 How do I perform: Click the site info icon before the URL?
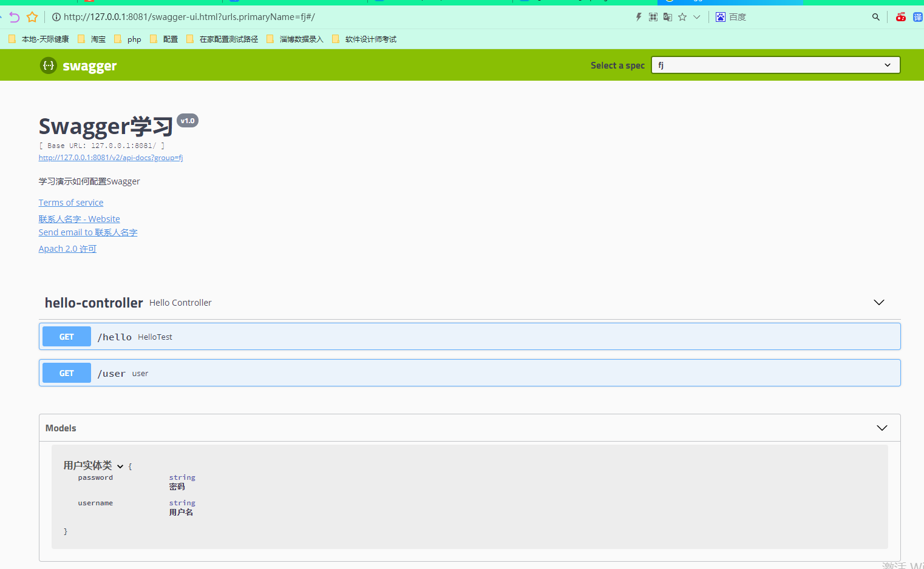coord(56,17)
